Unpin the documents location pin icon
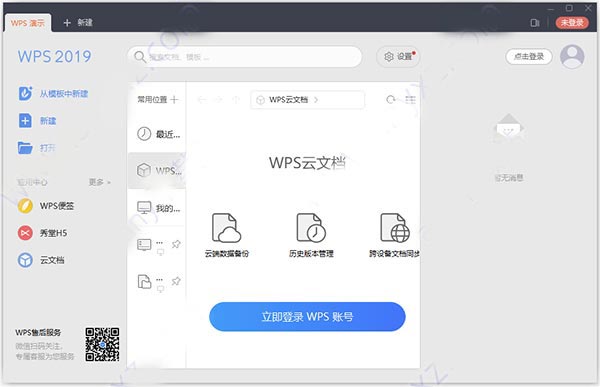 (x=176, y=281)
